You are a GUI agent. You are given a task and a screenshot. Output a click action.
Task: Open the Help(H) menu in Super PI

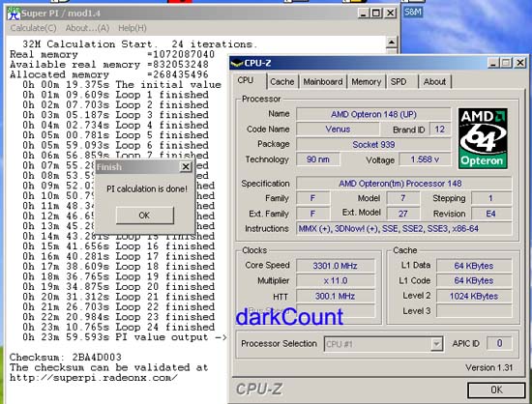pos(132,28)
